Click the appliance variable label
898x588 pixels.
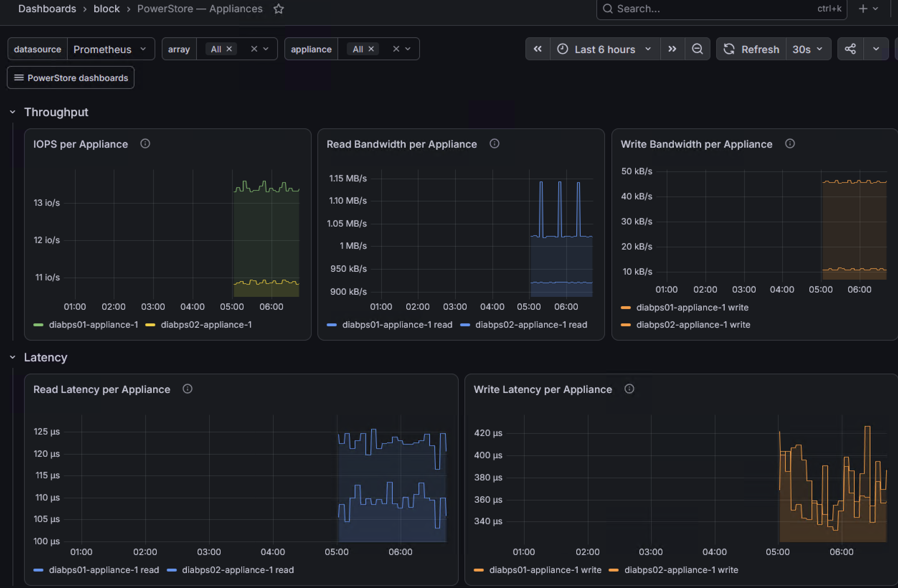click(x=311, y=49)
